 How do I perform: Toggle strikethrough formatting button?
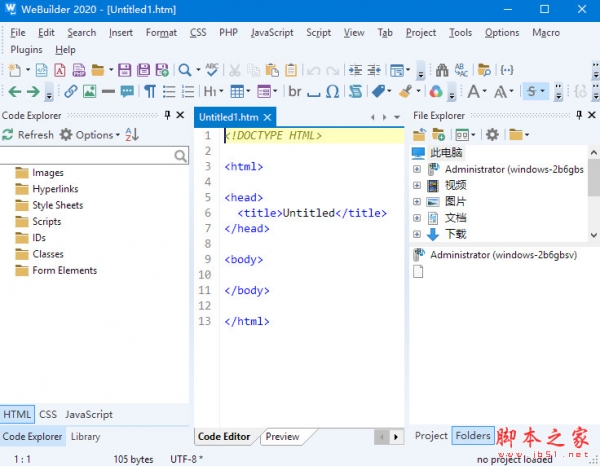[532, 92]
